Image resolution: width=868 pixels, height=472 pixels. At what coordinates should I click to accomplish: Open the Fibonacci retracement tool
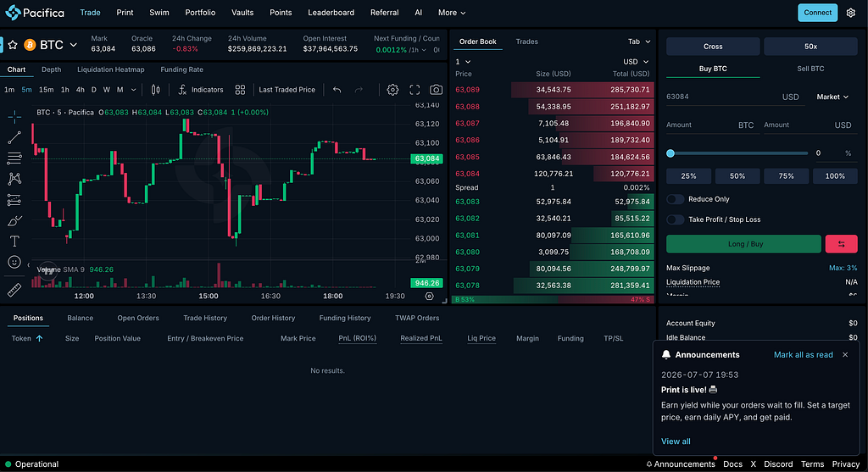[x=14, y=158]
